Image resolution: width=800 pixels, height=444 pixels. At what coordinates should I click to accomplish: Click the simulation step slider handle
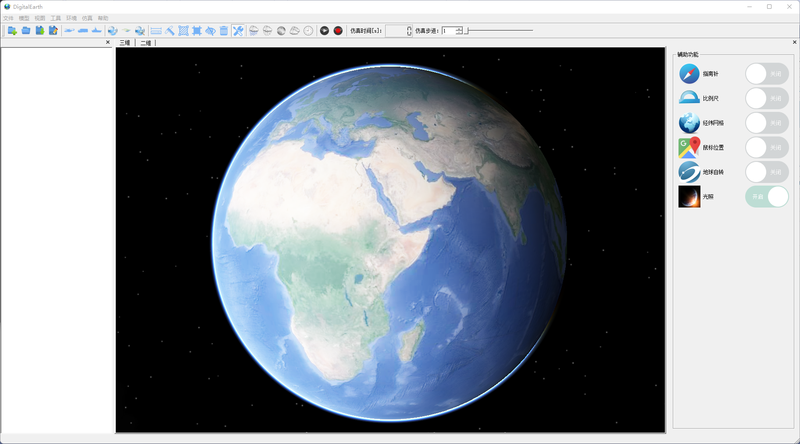coord(467,31)
